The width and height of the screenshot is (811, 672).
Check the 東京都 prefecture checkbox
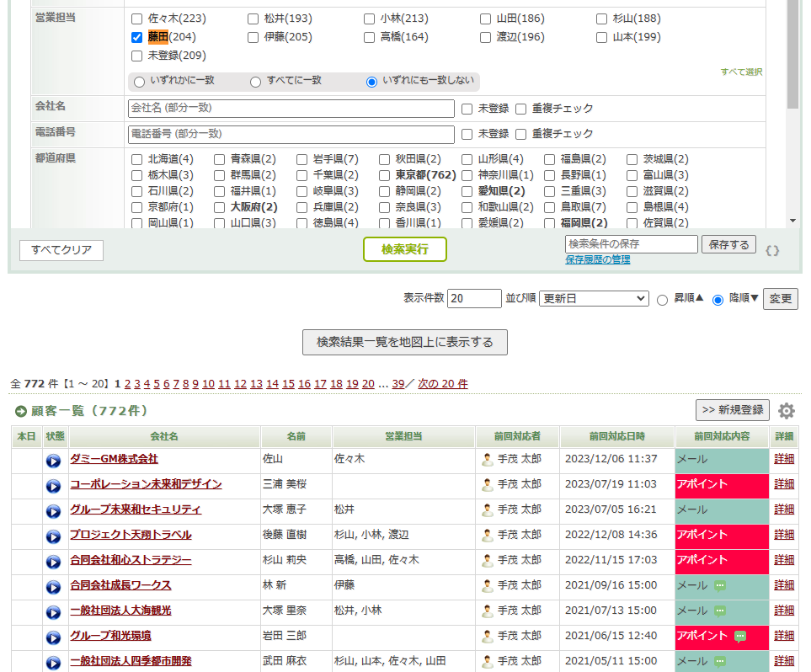coord(385,175)
